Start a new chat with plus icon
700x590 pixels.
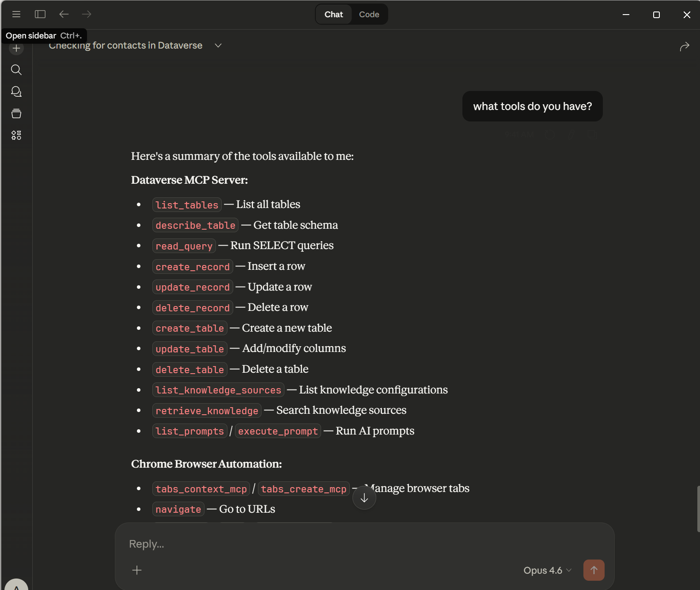(x=16, y=49)
